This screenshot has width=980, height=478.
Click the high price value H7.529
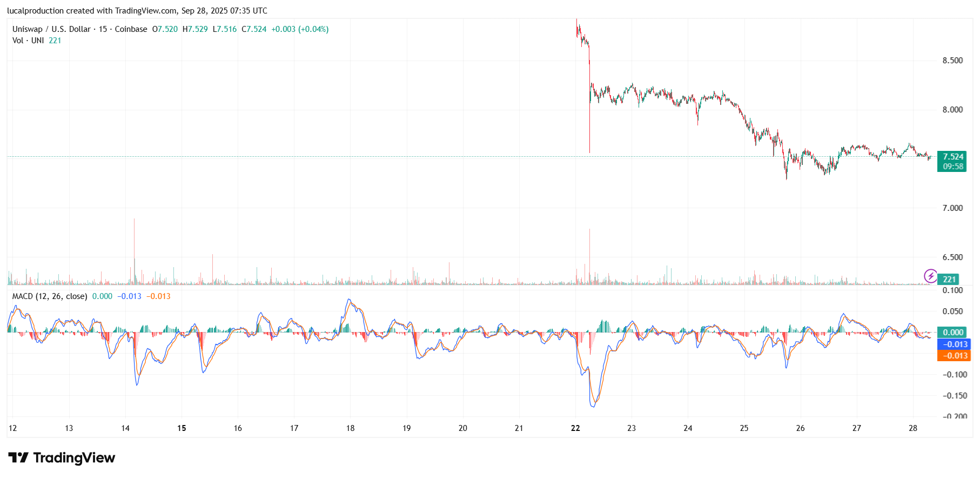[x=195, y=29]
